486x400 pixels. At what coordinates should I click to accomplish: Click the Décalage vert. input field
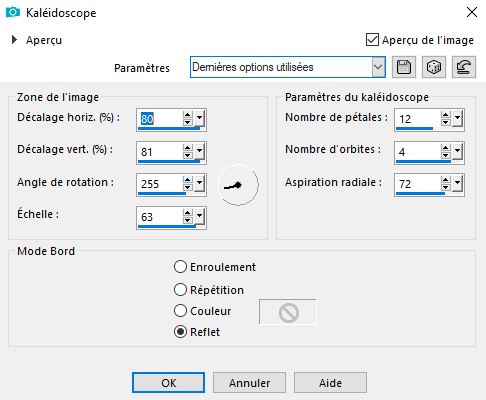160,152
